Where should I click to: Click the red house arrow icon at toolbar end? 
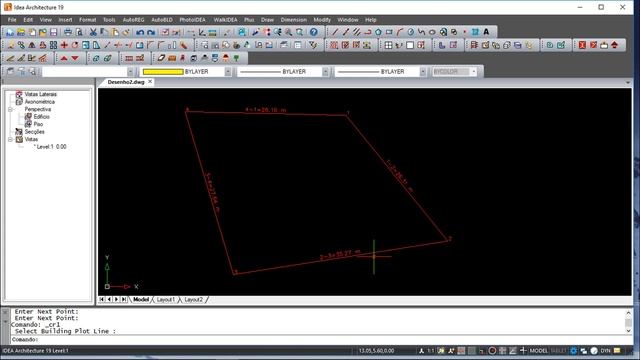615,45
